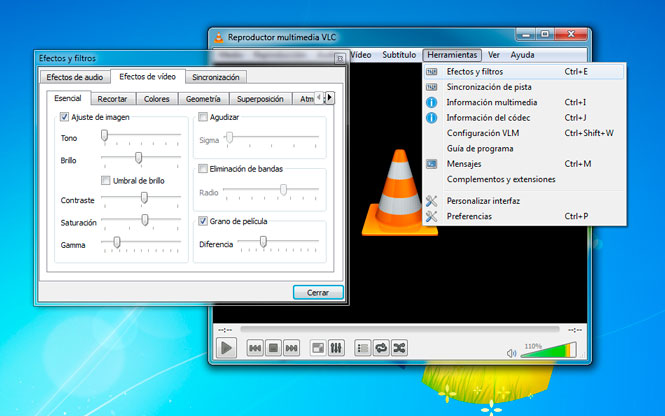
Task: Mute audio via speaker icon
Action: point(511,353)
